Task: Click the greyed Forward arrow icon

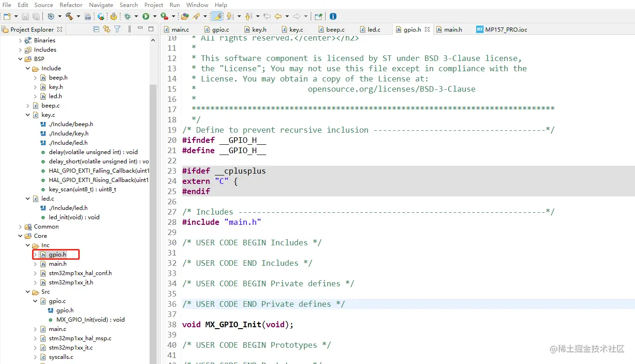Action: pyautogui.click(x=297, y=16)
